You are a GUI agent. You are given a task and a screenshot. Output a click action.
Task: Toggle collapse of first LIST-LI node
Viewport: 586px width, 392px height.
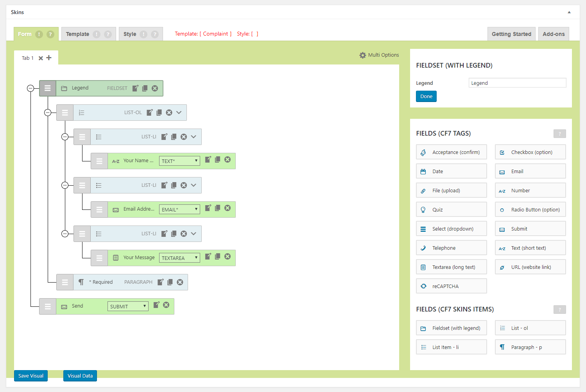tap(65, 137)
